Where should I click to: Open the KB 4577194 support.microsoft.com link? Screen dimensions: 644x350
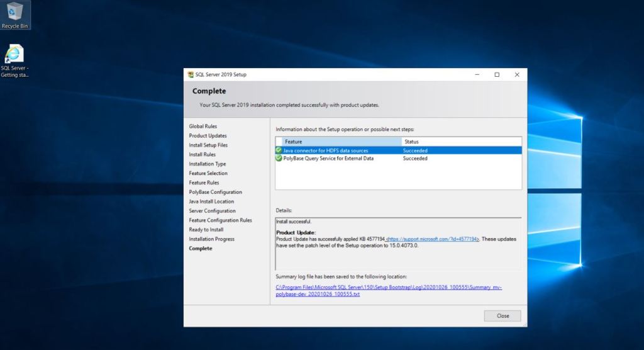point(433,239)
